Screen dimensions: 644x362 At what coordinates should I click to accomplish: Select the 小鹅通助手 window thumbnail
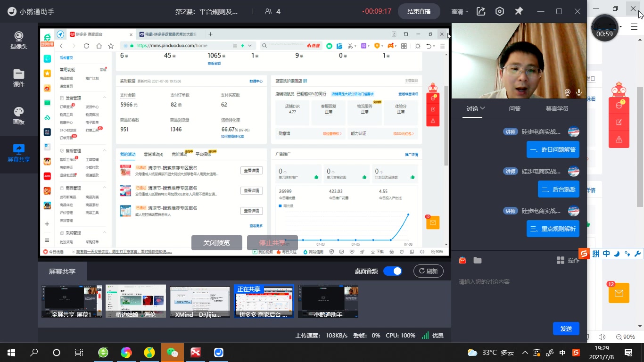pyautogui.click(x=328, y=301)
